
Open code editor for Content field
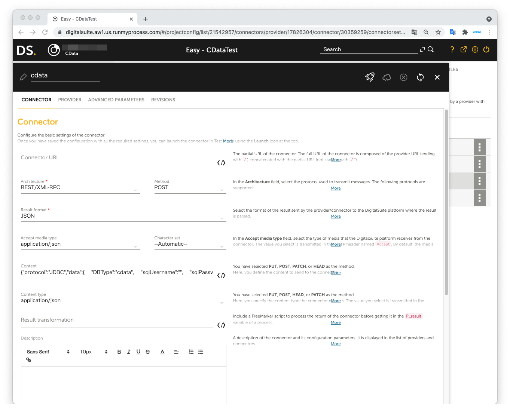(x=221, y=275)
